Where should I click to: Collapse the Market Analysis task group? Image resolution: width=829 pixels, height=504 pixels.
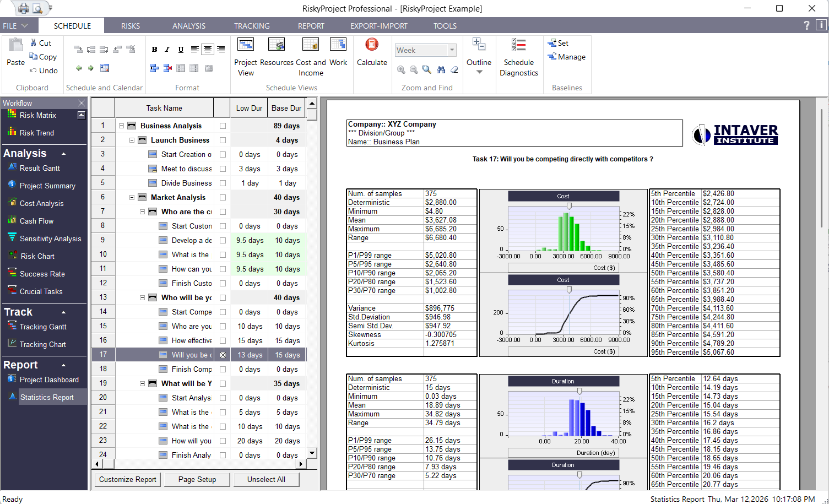click(132, 197)
